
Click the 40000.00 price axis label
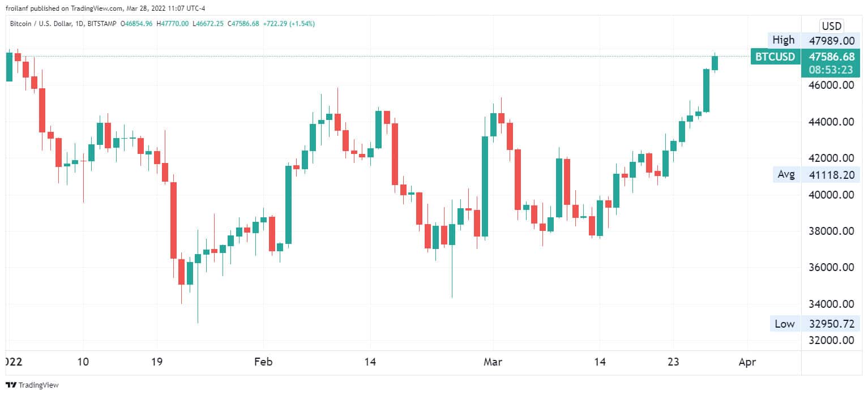point(831,195)
